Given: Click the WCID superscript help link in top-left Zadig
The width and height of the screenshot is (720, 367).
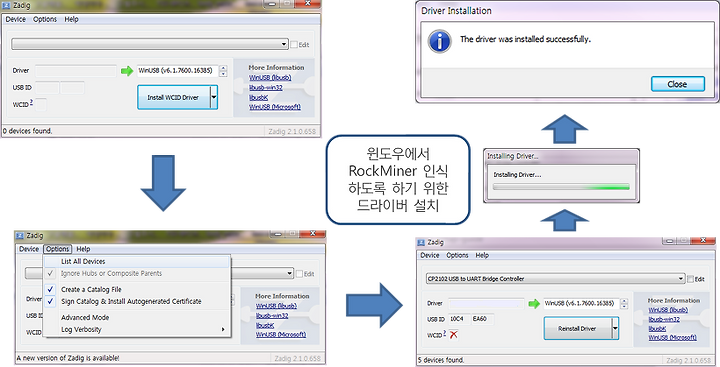Looking at the screenshot, I should 31,103.
